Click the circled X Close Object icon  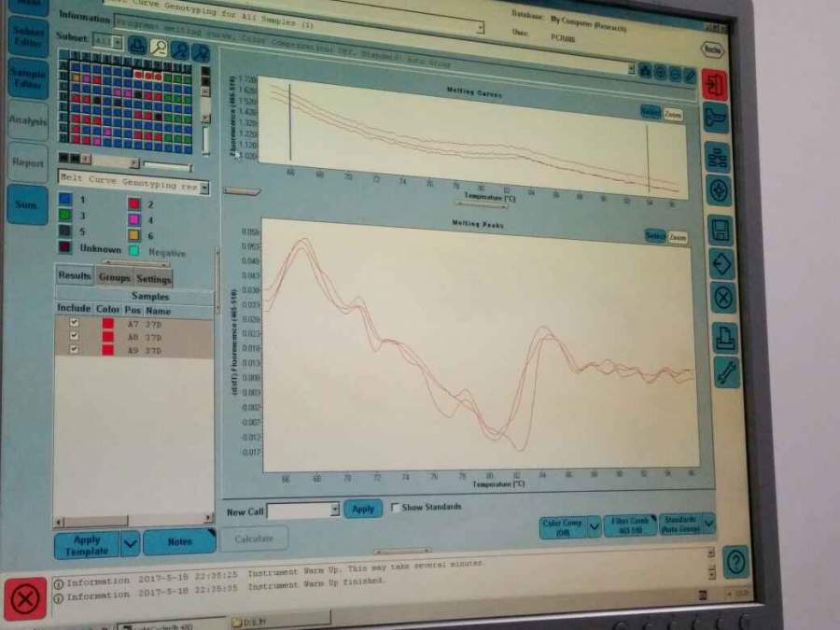723,298
